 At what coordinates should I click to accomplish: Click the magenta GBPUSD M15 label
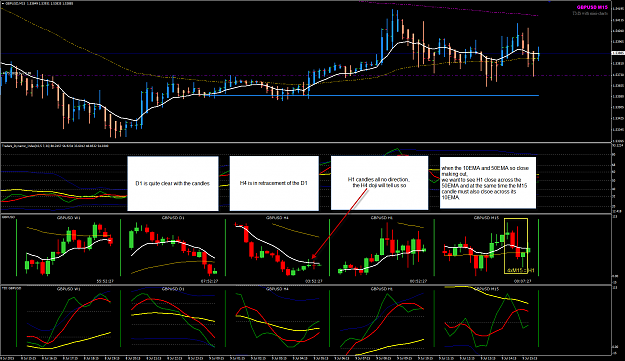pyautogui.click(x=592, y=8)
